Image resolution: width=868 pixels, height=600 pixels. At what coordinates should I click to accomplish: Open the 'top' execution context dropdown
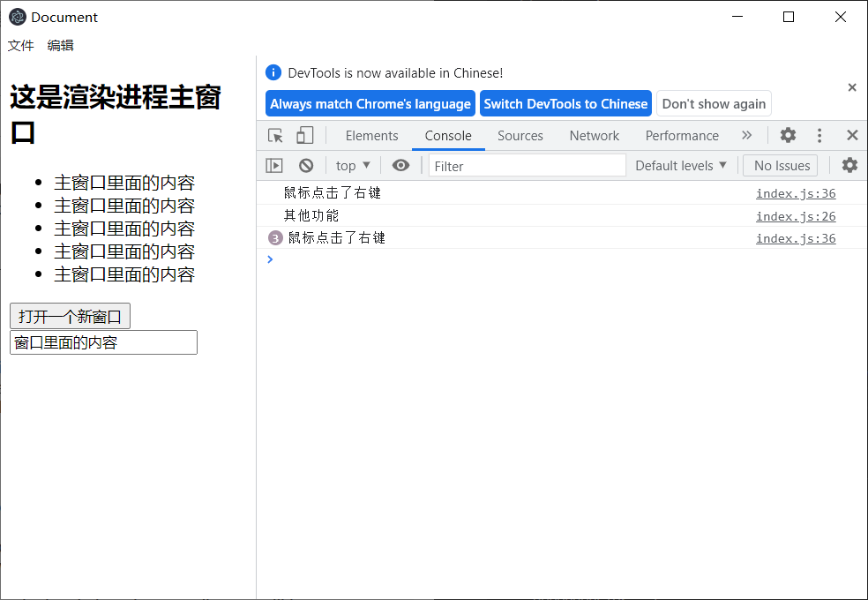click(351, 165)
